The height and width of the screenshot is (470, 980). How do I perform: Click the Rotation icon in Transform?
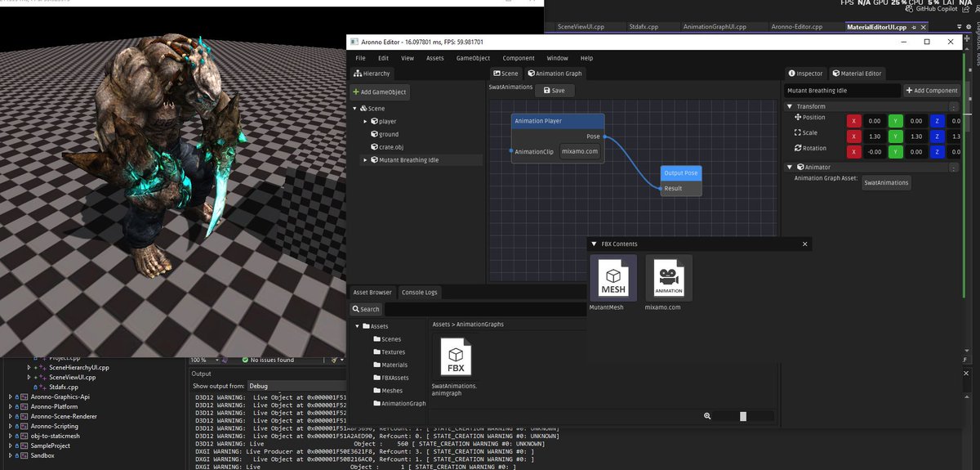pyautogui.click(x=798, y=148)
